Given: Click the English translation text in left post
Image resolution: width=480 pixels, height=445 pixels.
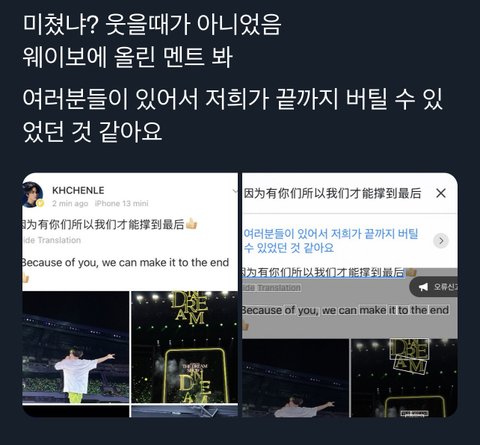Looking at the screenshot, I should [126, 263].
